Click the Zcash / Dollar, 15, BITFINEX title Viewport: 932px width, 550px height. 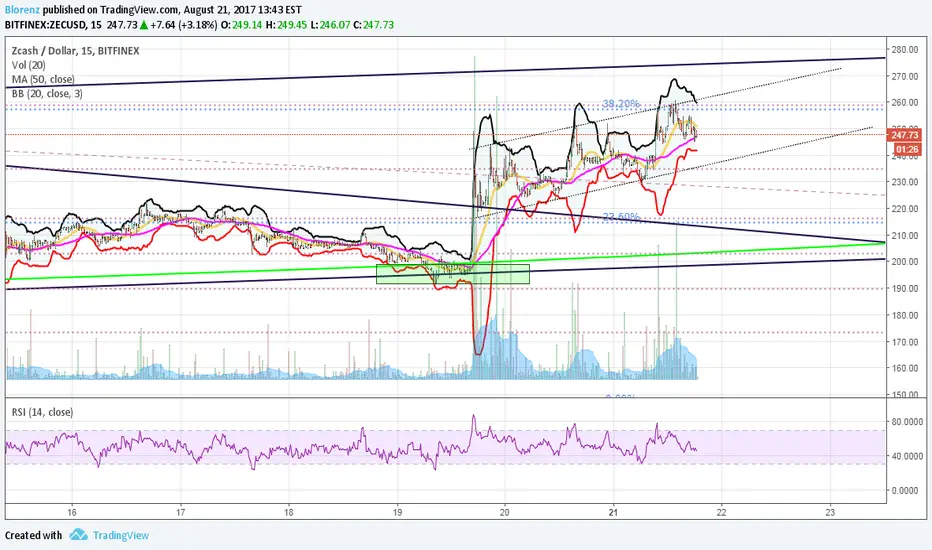click(x=75, y=51)
